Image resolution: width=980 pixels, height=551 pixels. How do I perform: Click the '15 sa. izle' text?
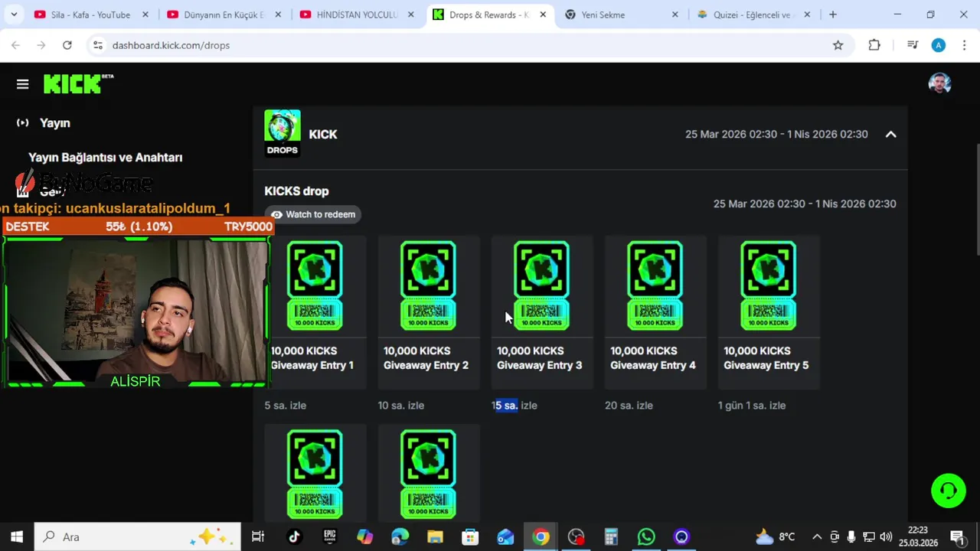514,406
